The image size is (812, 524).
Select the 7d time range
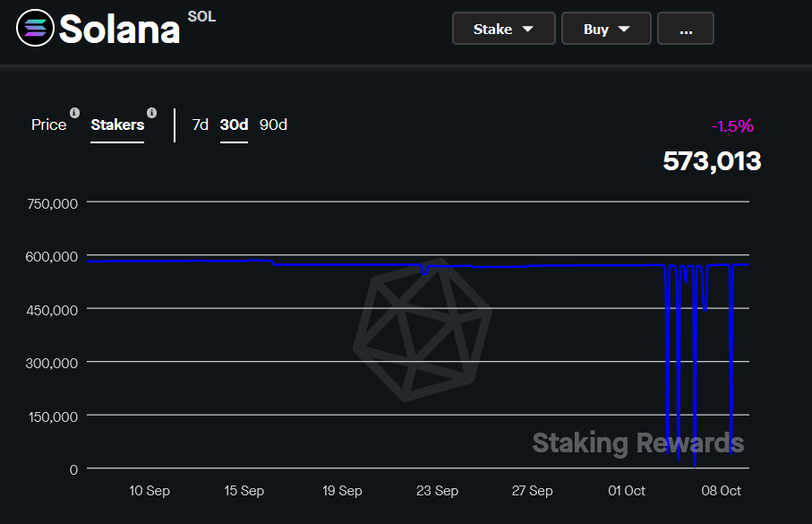point(200,125)
